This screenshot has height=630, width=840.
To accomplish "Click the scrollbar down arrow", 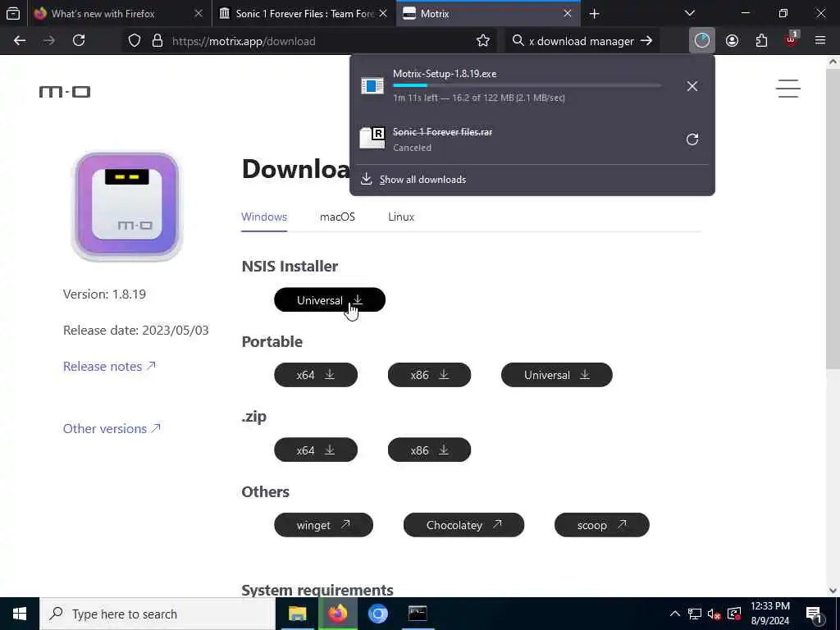I will (833, 591).
